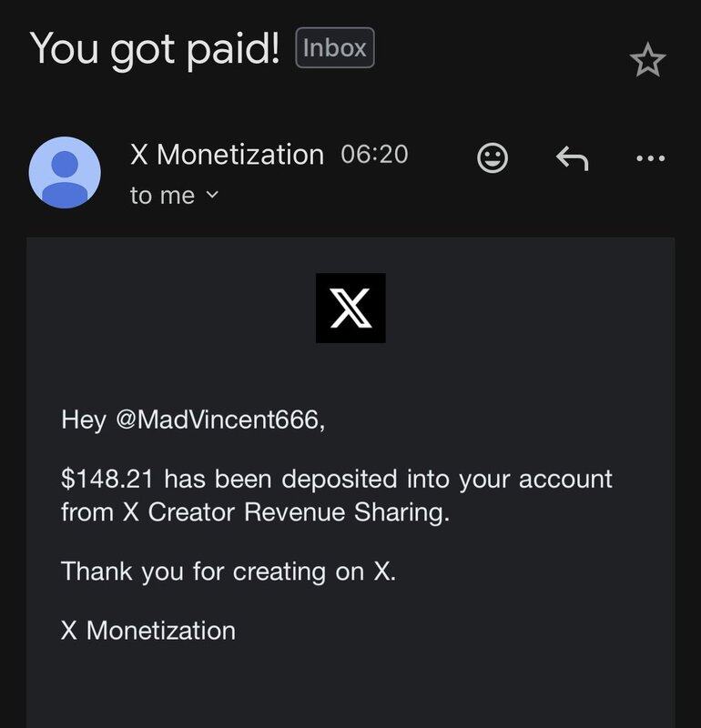The image size is (701, 728).
Task: Tap the X Monetization signature line
Action: pyautogui.click(x=148, y=630)
